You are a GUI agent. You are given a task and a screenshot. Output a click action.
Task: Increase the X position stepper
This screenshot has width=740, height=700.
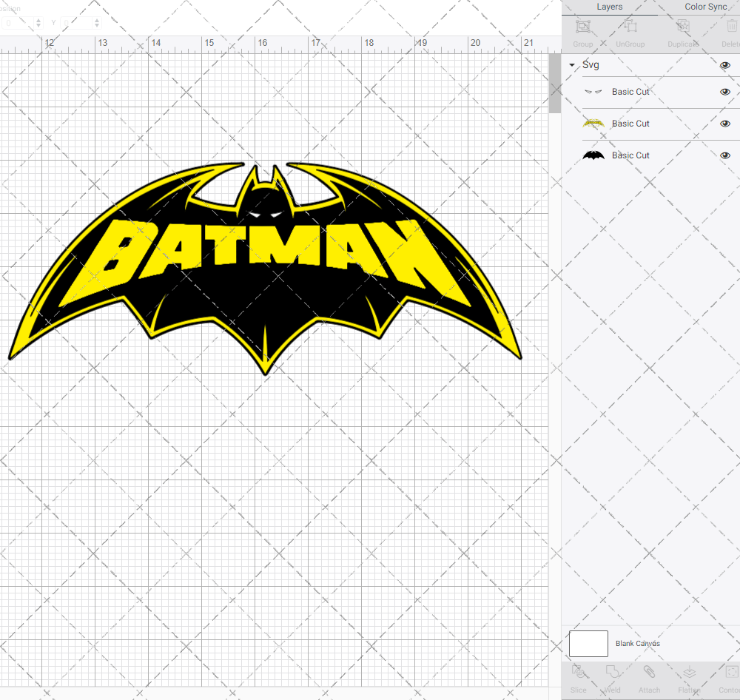coord(38,20)
